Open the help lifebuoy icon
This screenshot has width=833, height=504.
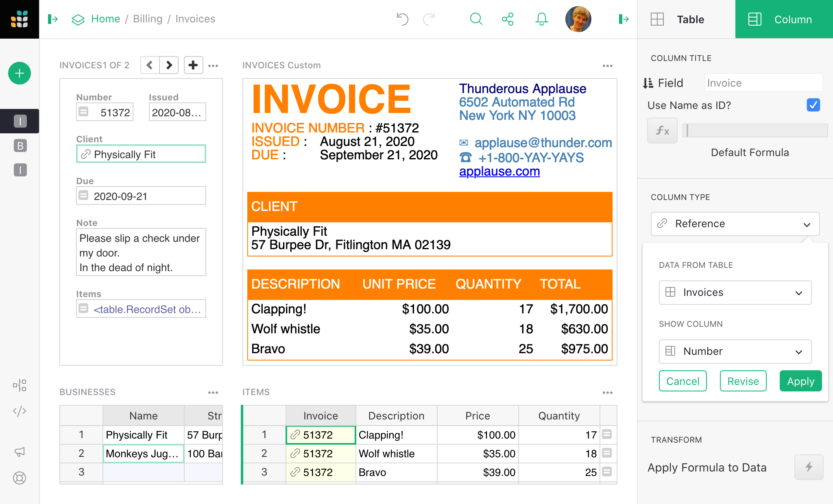coord(19,478)
